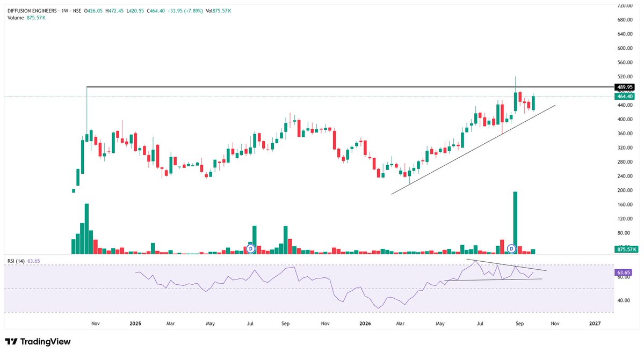Click the tallest volume bar near Sep 2026
The height and width of the screenshot is (354, 644).
pos(516,223)
